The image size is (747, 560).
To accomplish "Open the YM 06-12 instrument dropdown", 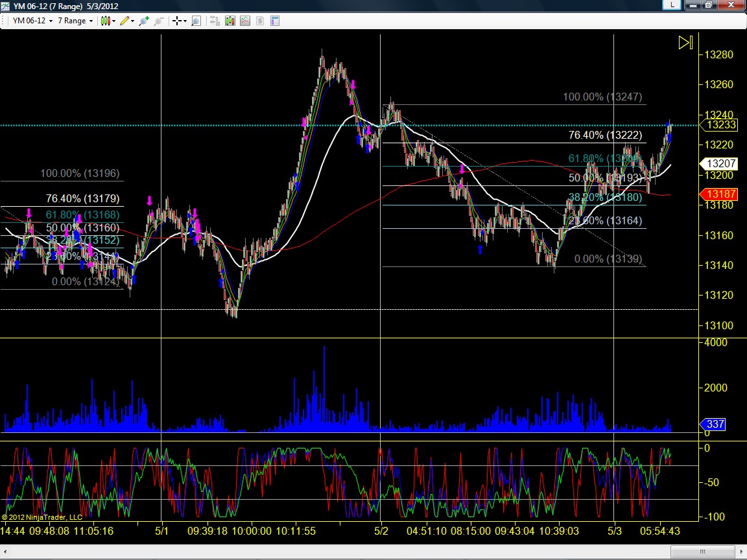I will (x=32, y=21).
